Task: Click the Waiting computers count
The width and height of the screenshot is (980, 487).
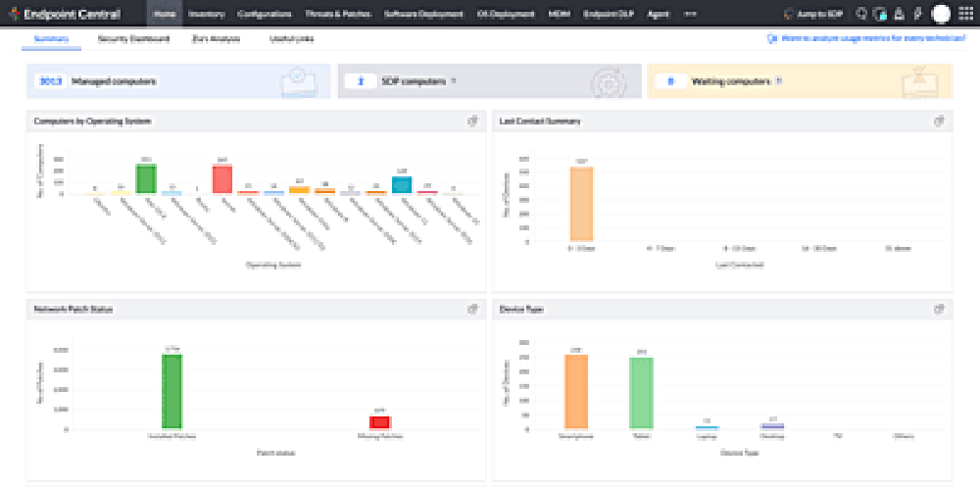Action: coord(670,81)
